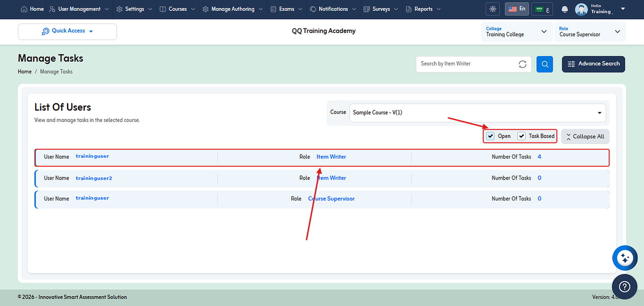
Task: Reset search with the refresh icon
Action: point(522,64)
